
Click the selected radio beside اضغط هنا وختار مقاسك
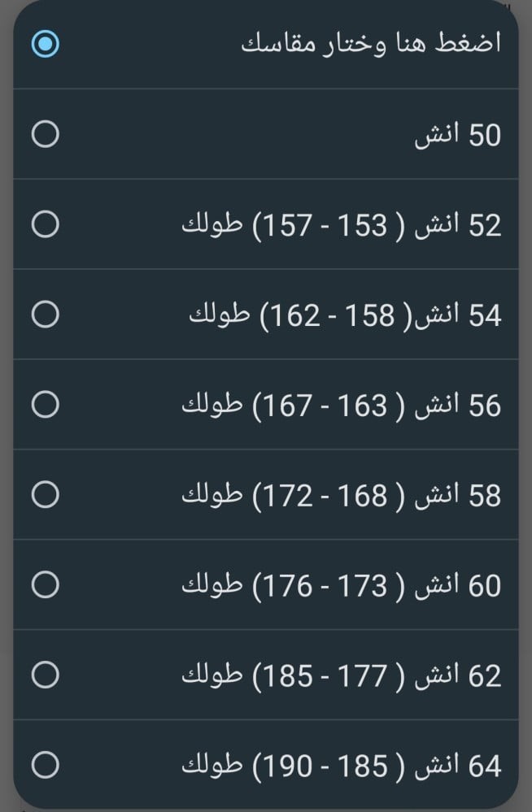click(x=45, y=45)
